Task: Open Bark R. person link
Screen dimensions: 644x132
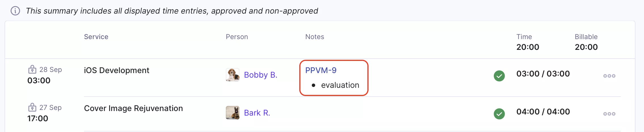Action: pos(257,113)
